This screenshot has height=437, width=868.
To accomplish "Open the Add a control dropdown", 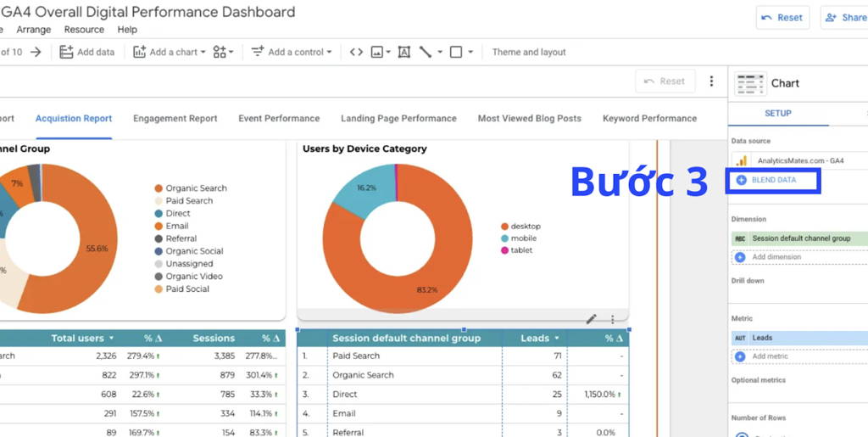I will click(292, 52).
